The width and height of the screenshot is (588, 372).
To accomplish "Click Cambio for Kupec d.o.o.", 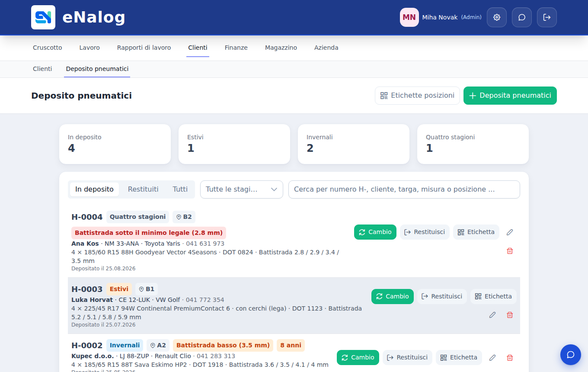I will coord(358,358).
